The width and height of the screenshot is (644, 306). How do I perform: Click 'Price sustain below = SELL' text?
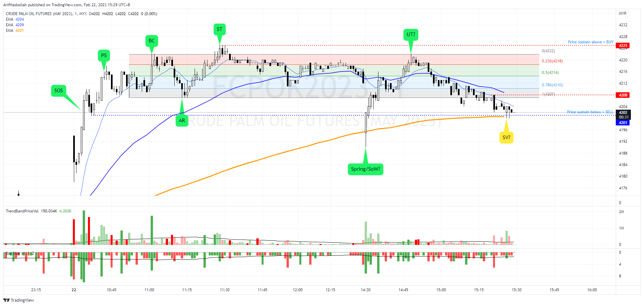coord(590,112)
